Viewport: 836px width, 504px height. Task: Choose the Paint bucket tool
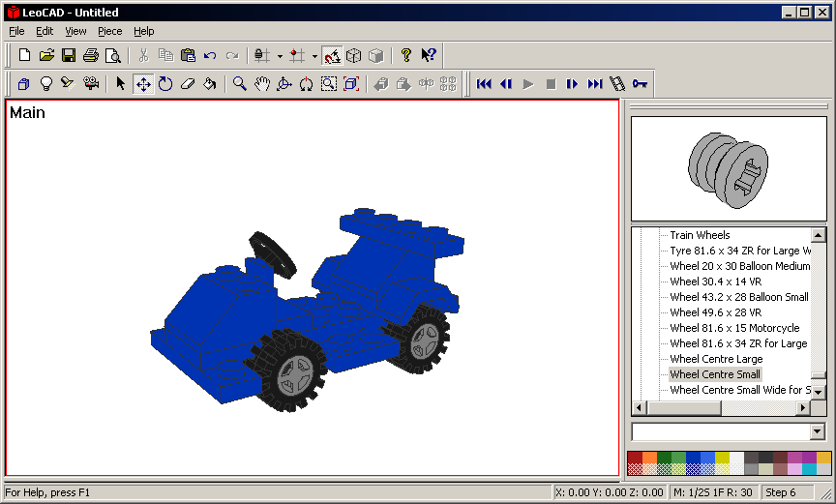[x=210, y=84]
